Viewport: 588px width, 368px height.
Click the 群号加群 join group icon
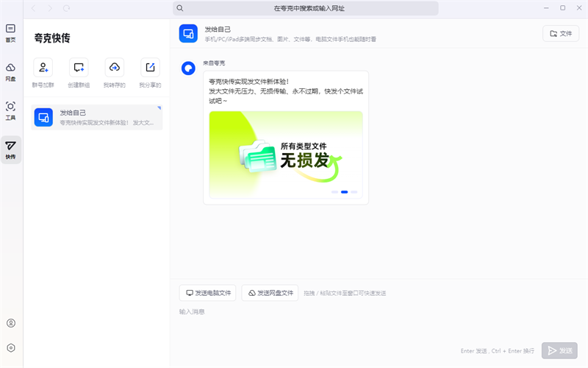pos(43,68)
